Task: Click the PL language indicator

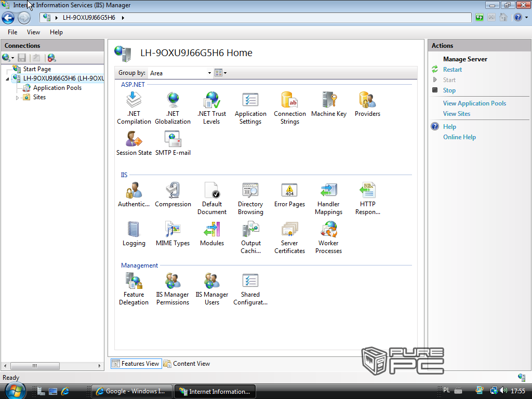Action: (446, 391)
